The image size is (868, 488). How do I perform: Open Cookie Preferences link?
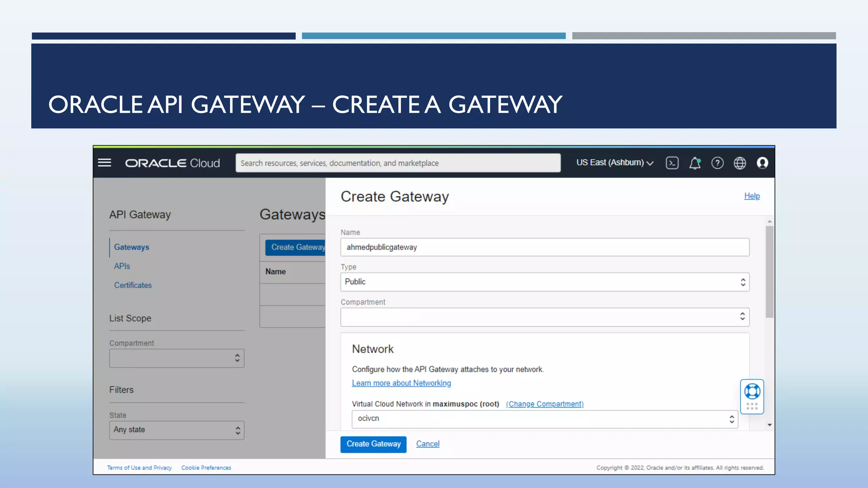[x=206, y=468]
